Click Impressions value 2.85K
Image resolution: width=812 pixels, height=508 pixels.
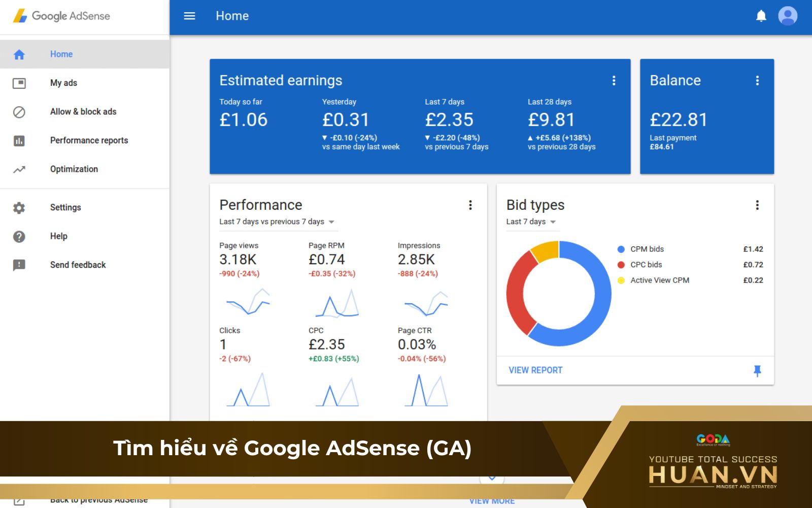pos(416,260)
